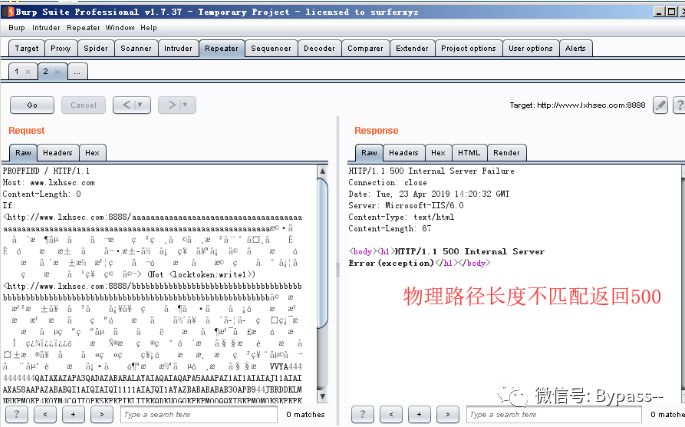
Task: Open the Intruder menu
Action: point(46,28)
